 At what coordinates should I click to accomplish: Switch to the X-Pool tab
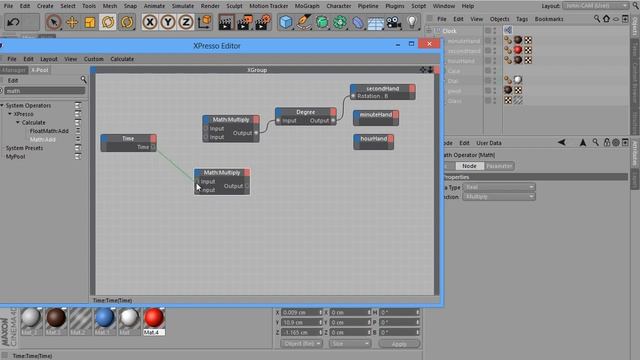[40, 70]
